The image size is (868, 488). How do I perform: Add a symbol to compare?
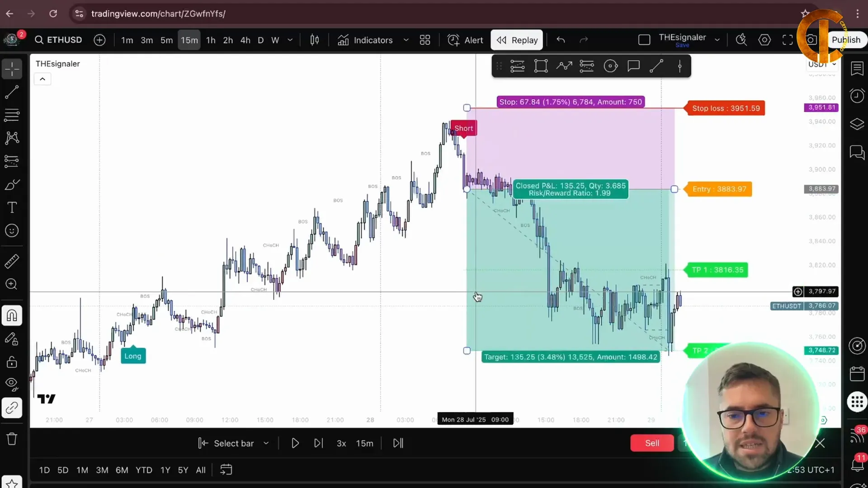coord(99,40)
